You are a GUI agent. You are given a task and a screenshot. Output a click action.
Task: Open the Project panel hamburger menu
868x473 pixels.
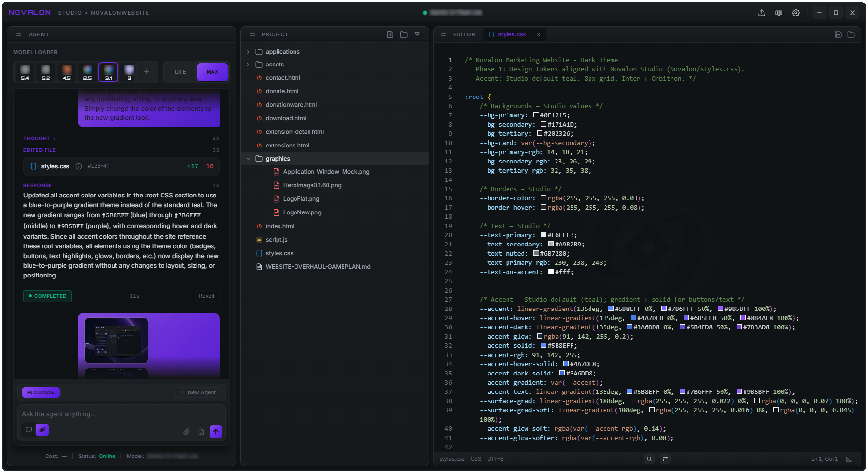(x=252, y=34)
